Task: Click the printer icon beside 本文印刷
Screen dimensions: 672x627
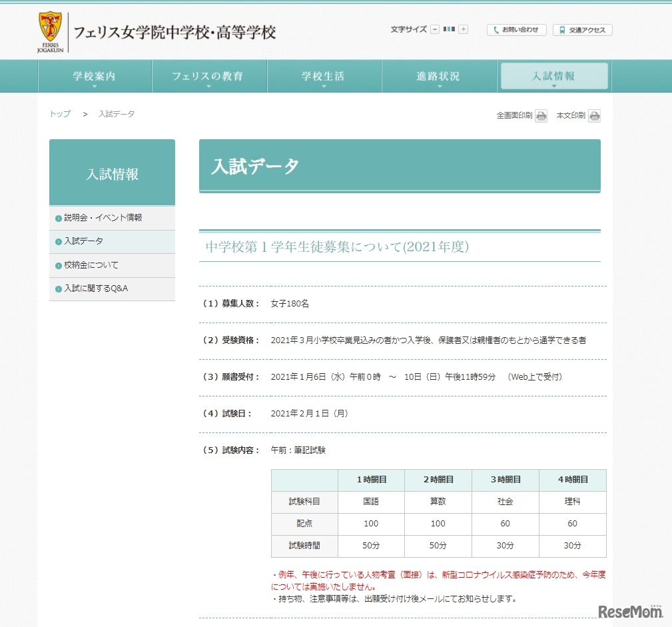Action: pos(594,116)
